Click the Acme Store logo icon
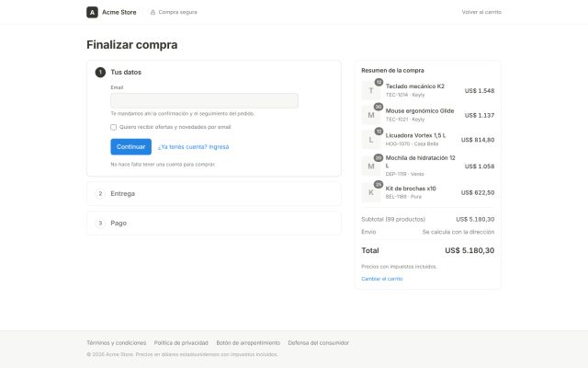 click(x=92, y=12)
